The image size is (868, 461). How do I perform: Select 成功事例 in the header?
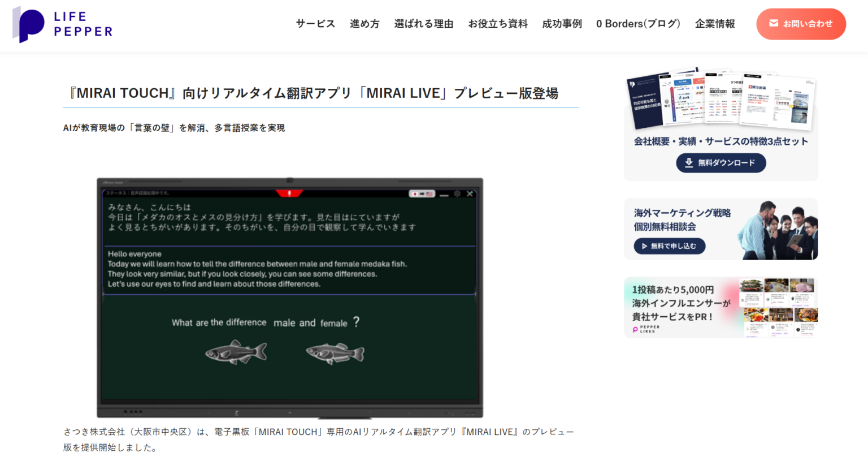pyautogui.click(x=562, y=24)
